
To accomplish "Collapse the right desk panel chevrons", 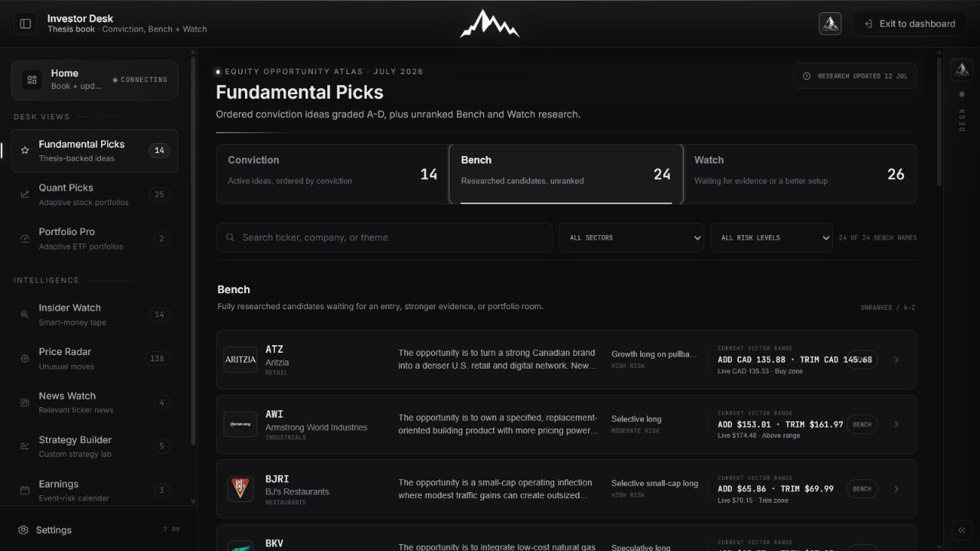I will tap(962, 530).
